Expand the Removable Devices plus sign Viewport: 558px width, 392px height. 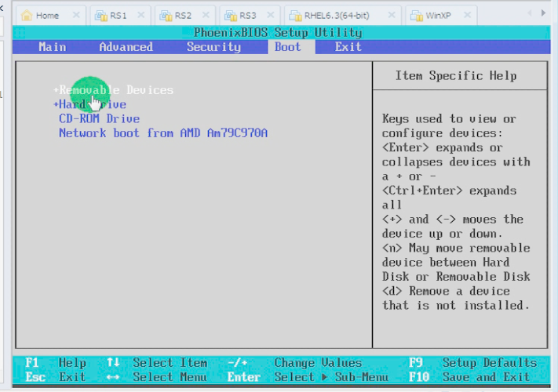(x=56, y=90)
